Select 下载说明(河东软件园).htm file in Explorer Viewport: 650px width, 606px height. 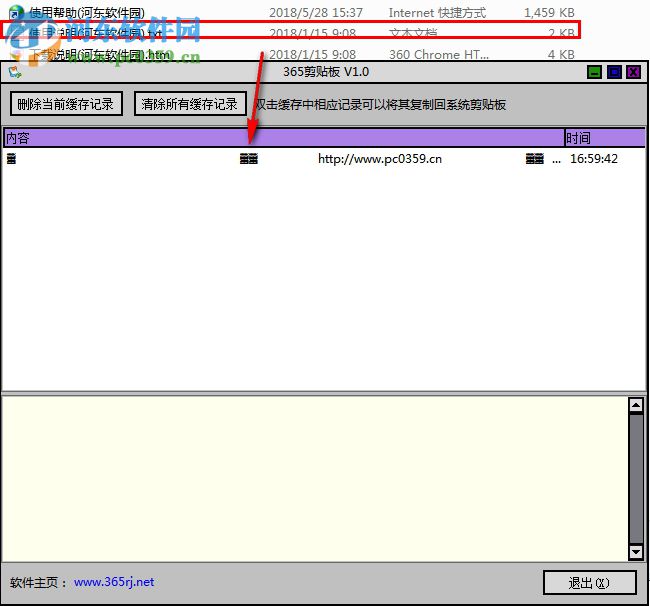click(99, 54)
